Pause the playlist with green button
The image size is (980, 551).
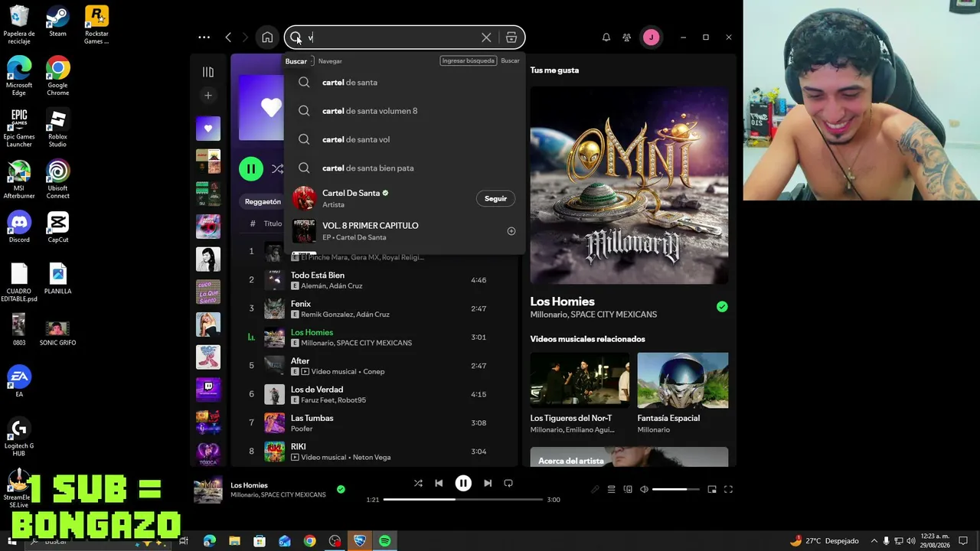[x=251, y=168]
